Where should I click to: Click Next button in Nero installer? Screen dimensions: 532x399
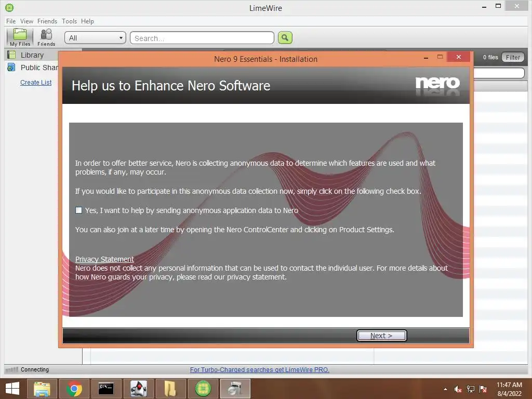pos(381,336)
